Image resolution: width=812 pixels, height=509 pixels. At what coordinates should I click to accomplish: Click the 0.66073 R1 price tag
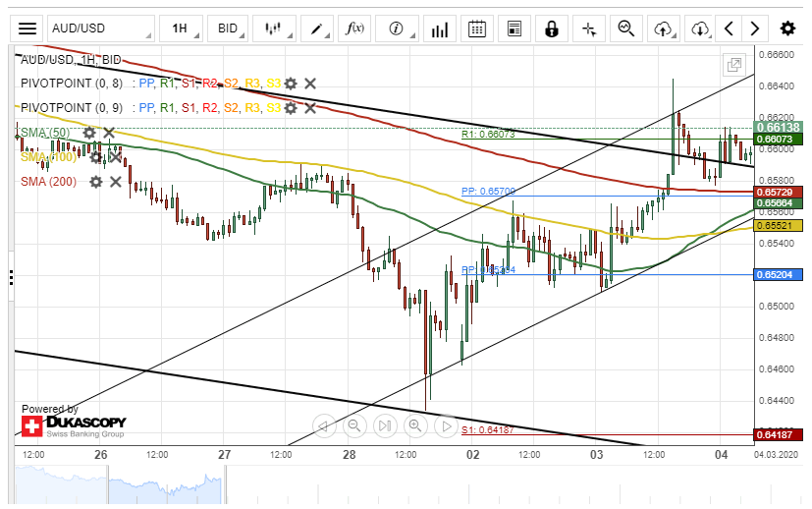(779, 139)
